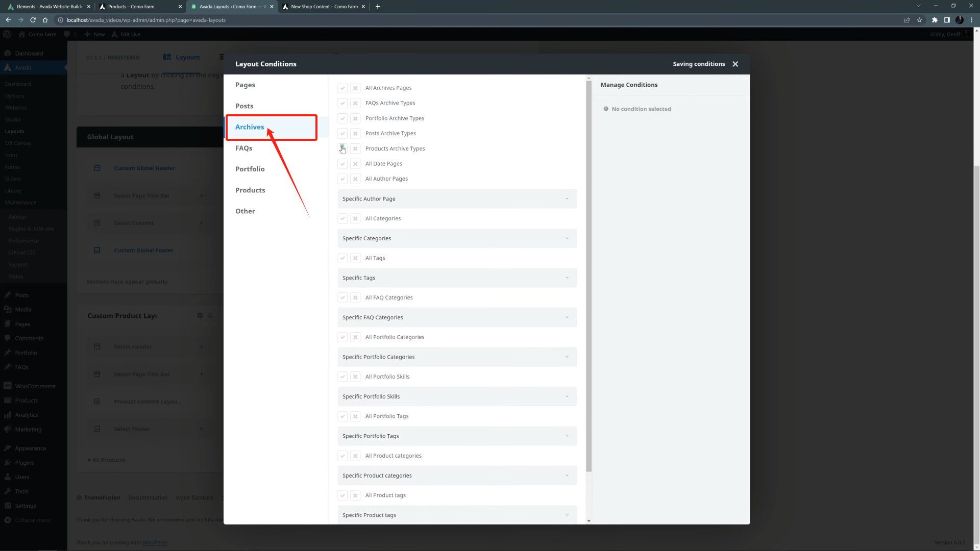Open browser extensions puzzle icon

pyautogui.click(x=934, y=20)
